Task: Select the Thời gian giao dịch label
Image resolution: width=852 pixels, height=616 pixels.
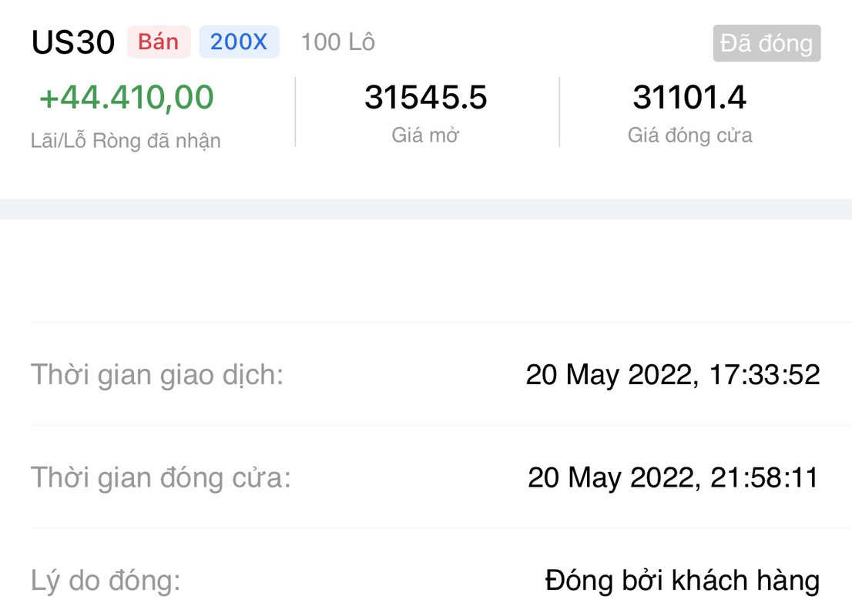Action: point(157,375)
